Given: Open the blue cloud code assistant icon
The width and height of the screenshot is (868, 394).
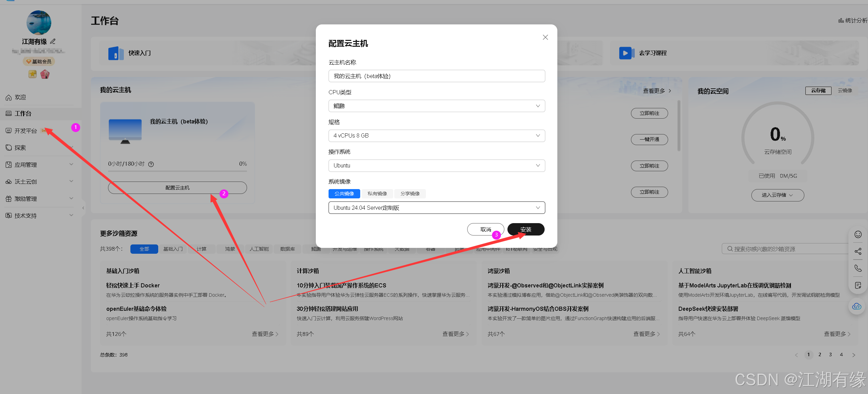Looking at the screenshot, I should [857, 307].
